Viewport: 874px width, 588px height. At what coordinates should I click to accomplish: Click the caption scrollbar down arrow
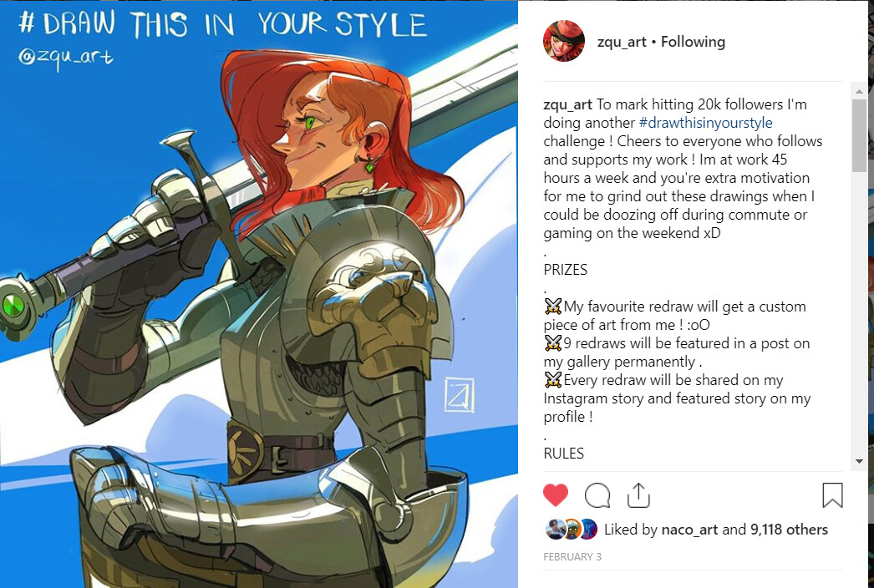click(859, 462)
